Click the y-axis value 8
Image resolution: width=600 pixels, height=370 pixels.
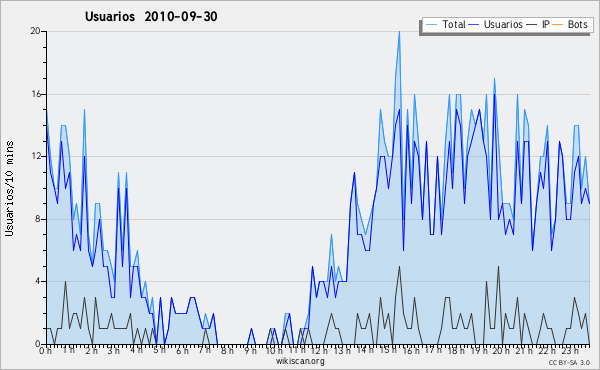click(x=38, y=219)
